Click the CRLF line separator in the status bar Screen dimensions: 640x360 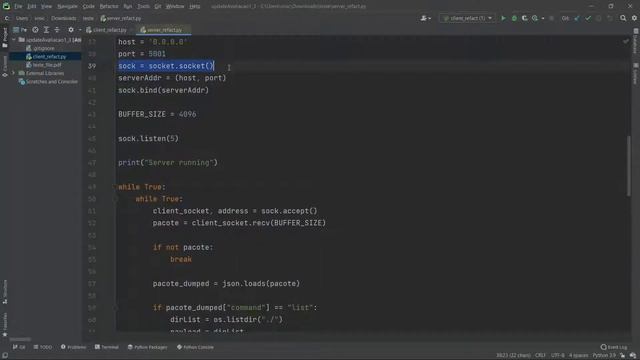[540, 356]
